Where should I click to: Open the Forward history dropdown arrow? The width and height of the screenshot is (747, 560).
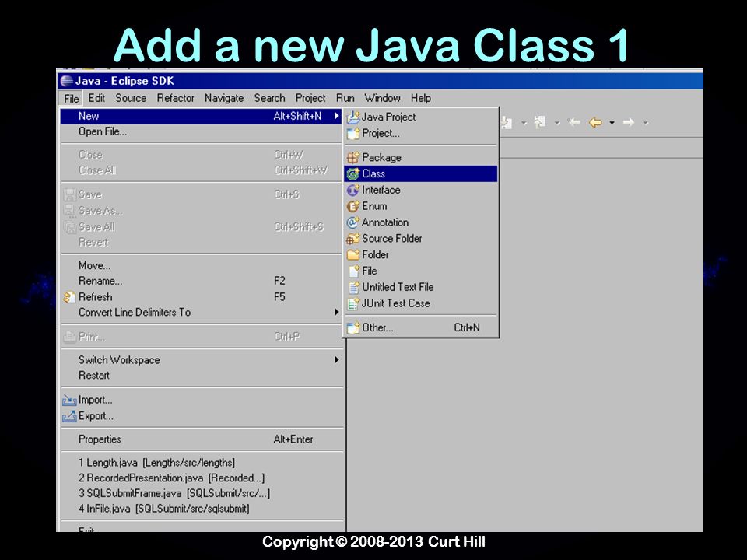(646, 123)
